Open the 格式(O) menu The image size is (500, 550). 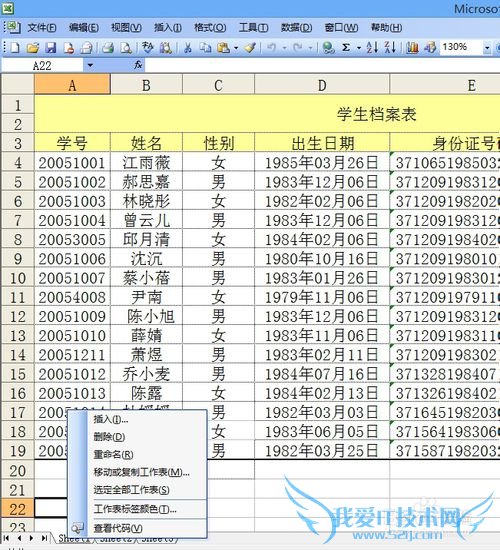tap(210, 28)
